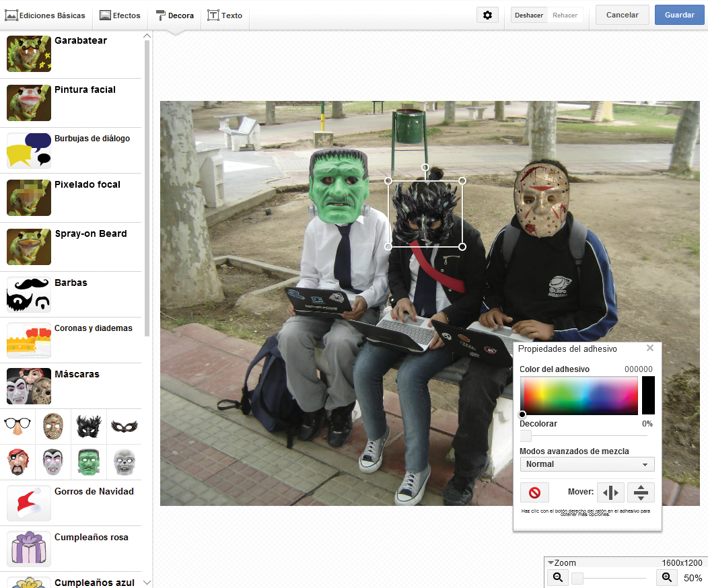
Task: Add the glasses-and-nose disguise sticker
Action: coord(17,426)
